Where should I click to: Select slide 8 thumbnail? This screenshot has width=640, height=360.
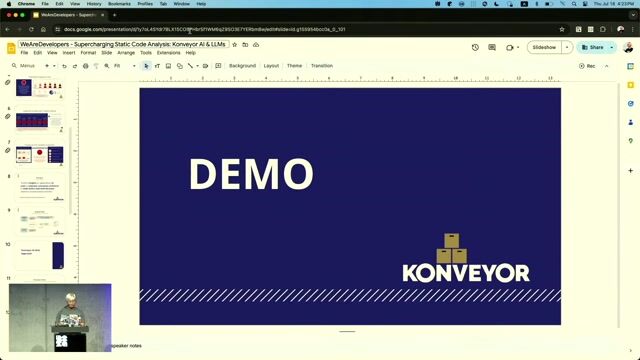40,187
